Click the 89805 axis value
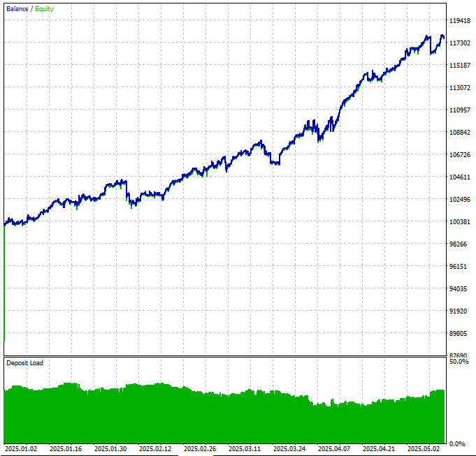Image resolution: width=476 pixels, height=456 pixels. 458,333
